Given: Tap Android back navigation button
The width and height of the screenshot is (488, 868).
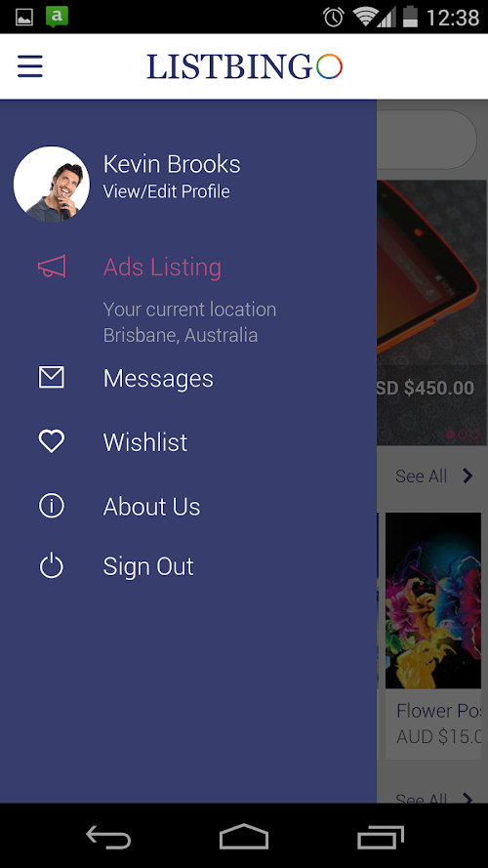Looking at the screenshot, I should click(108, 836).
